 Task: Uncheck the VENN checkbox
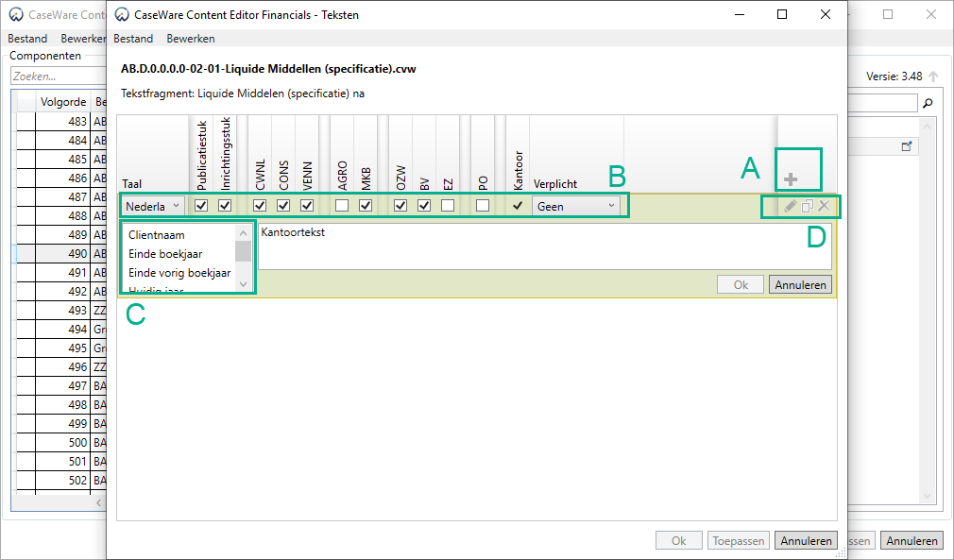(307, 206)
